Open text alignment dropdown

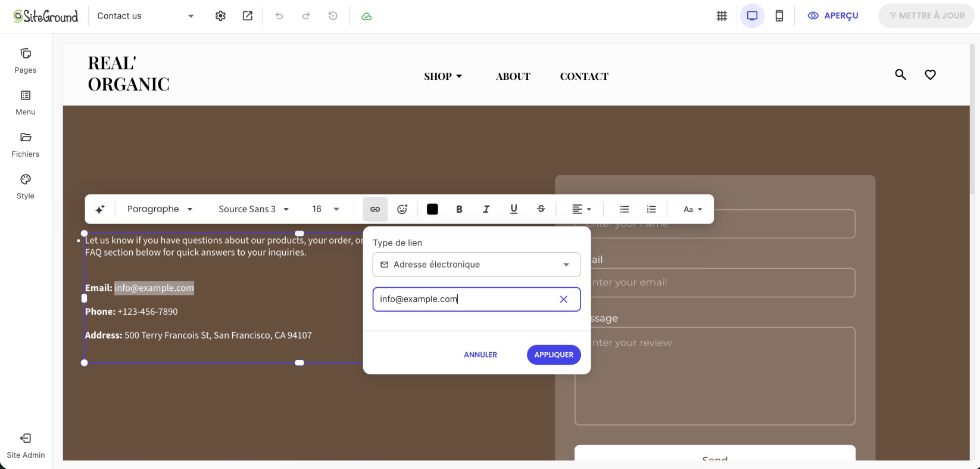pyautogui.click(x=582, y=209)
